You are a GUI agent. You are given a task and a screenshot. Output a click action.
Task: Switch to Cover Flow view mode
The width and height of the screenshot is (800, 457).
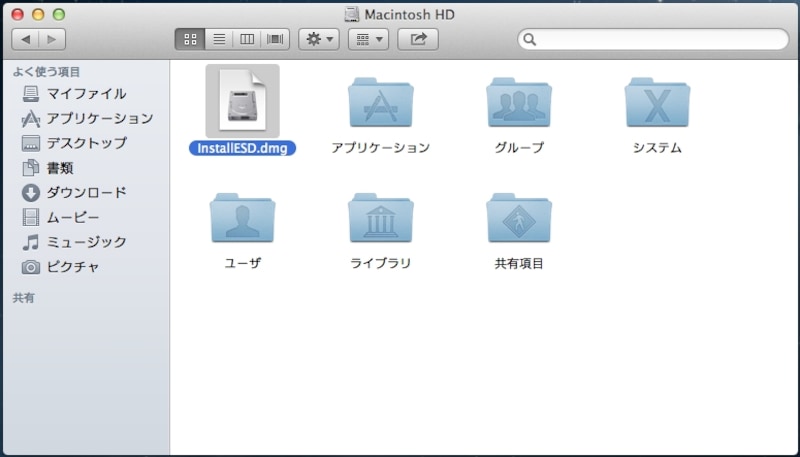275,39
